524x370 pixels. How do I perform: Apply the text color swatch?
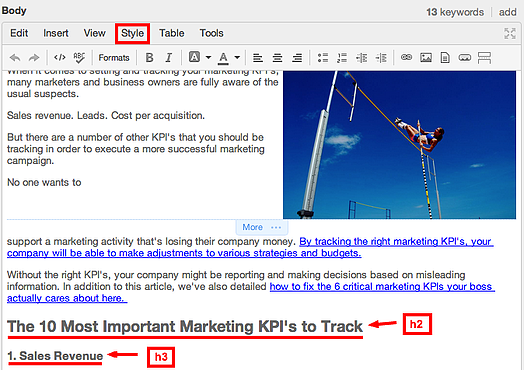(x=223, y=58)
